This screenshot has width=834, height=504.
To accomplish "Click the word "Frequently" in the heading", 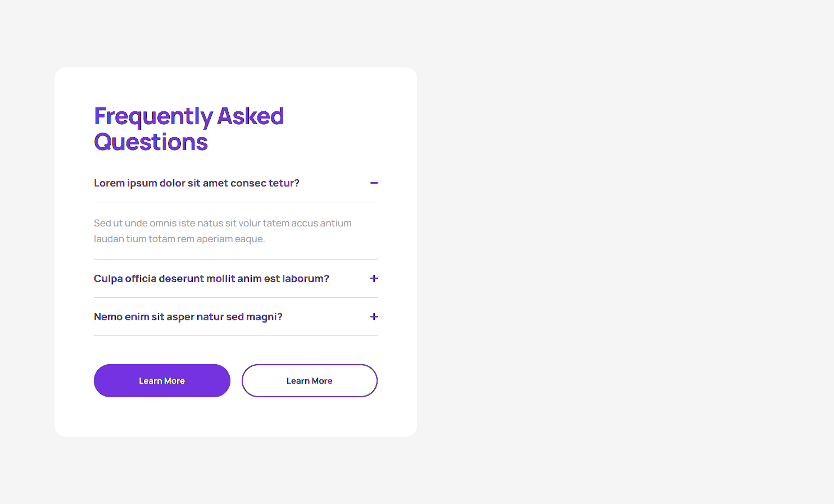I will (x=153, y=117).
